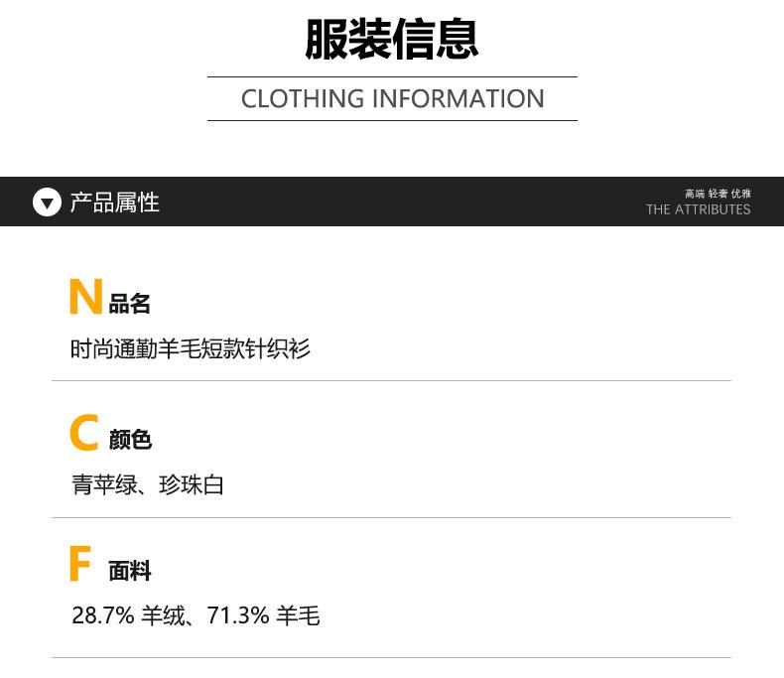Click the 颜色 field label
This screenshot has width=784, height=678.
click(130, 440)
